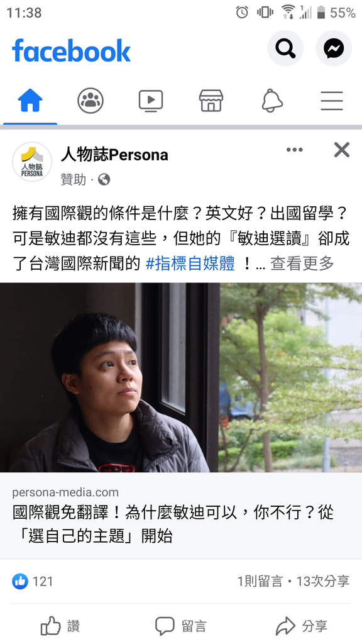The width and height of the screenshot is (362, 644).
Task: Open Facebook search with magnifier icon
Action: pyautogui.click(x=285, y=48)
